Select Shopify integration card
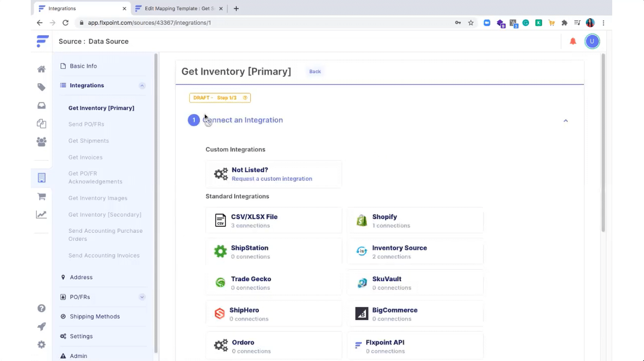Viewport: 644px width, 361px height. pyautogui.click(x=415, y=221)
